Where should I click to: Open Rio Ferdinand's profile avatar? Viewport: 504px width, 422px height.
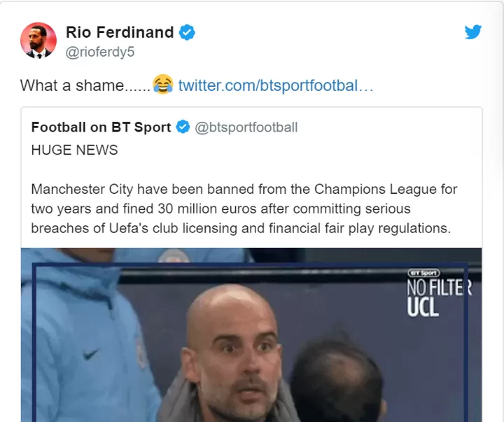tap(38, 41)
